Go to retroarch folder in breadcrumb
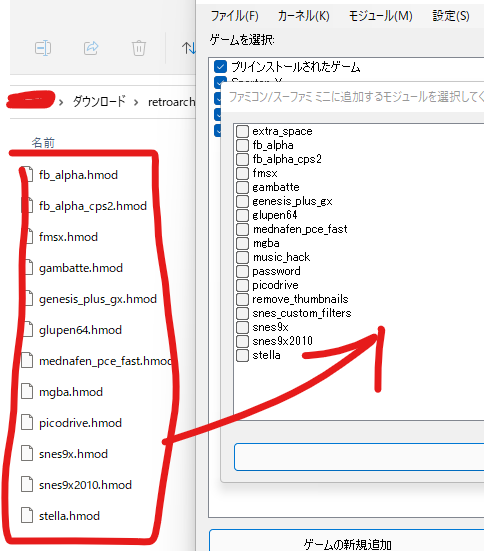 tap(171, 102)
